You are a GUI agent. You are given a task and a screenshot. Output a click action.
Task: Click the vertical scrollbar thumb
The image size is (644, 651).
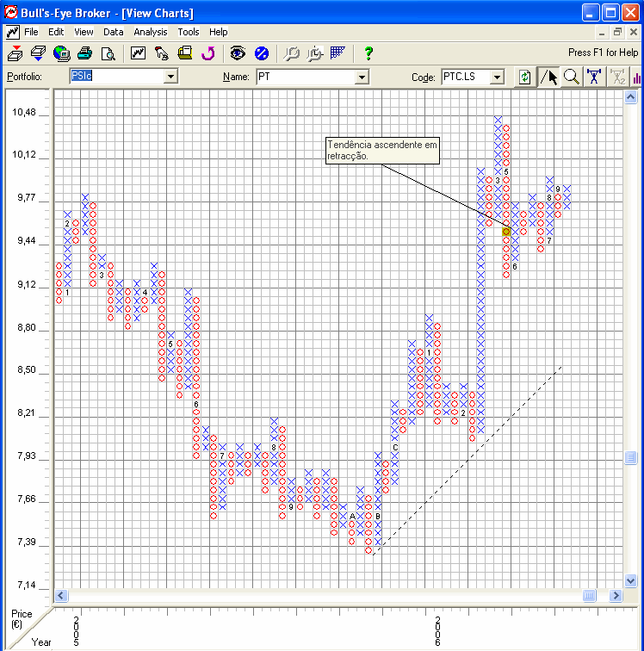tap(631, 457)
